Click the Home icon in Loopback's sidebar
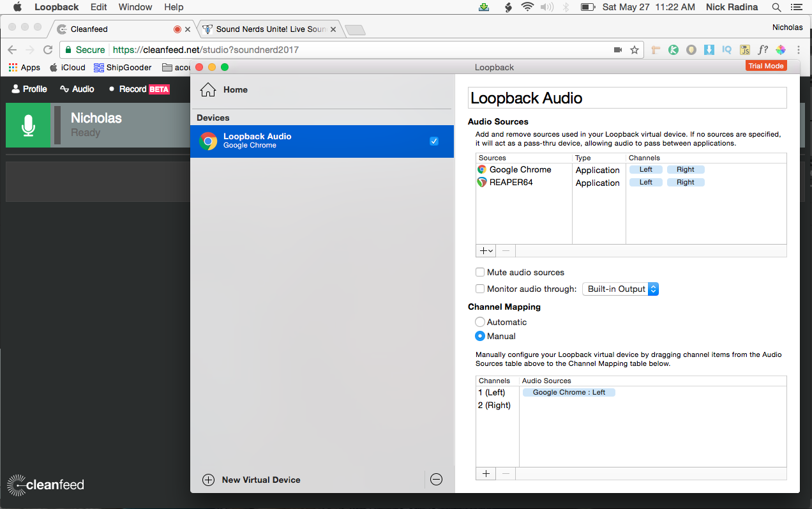Image resolution: width=812 pixels, height=509 pixels. click(x=207, y=89)
